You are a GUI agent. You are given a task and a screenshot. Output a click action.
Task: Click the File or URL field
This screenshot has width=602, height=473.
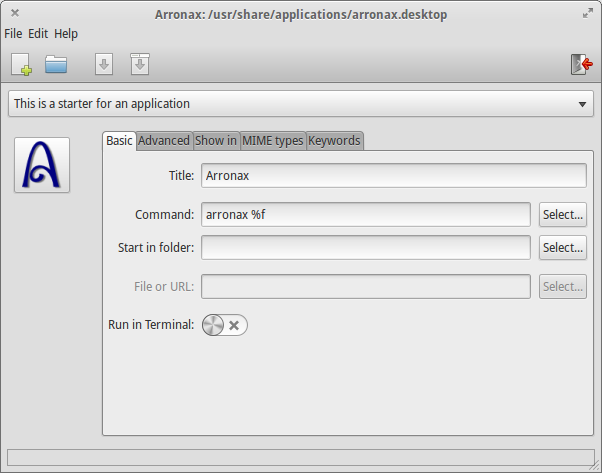(x=366, y=286)
